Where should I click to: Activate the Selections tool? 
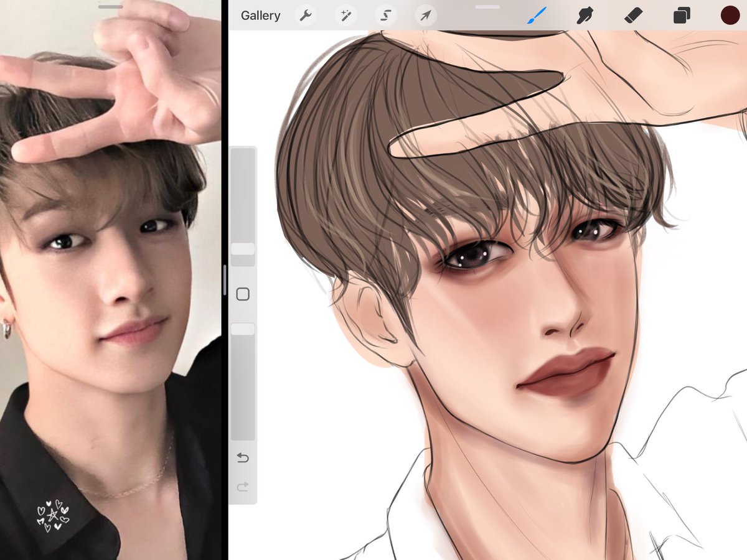(386, 15)
